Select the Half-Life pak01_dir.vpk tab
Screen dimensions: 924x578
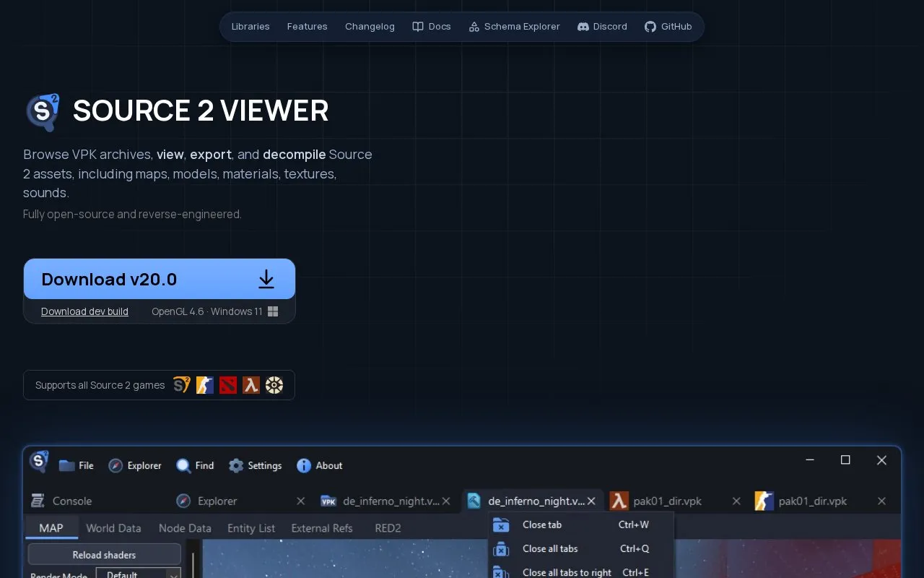[668, 501]
